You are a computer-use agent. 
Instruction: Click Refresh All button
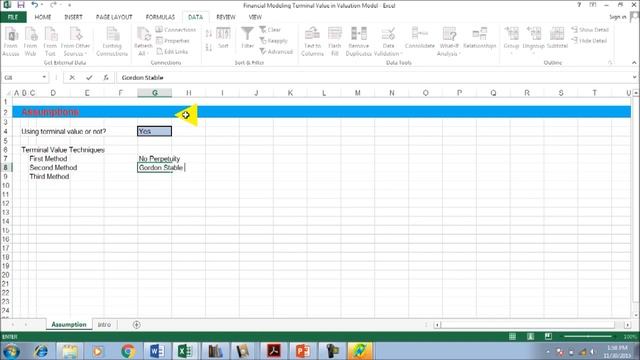tap(143, 42)
